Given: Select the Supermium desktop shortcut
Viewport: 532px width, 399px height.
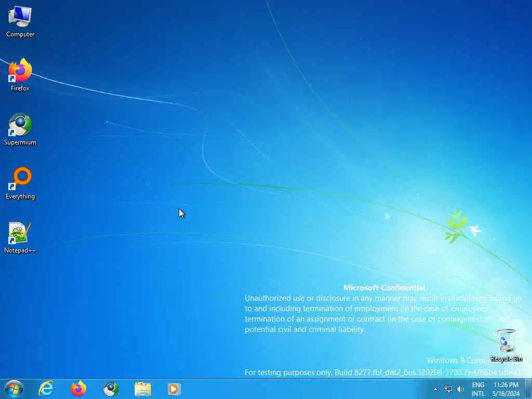Looking at the screenshot, I should [x=20, y=129].
